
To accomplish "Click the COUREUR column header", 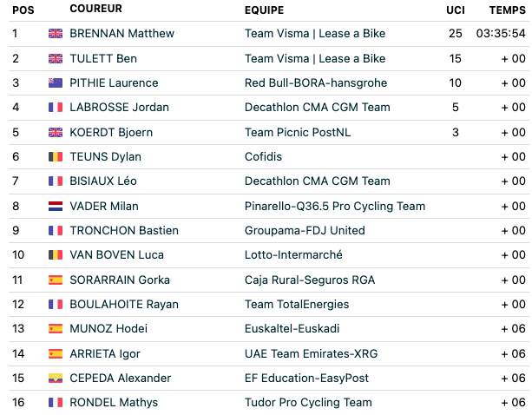I will 95,9.
